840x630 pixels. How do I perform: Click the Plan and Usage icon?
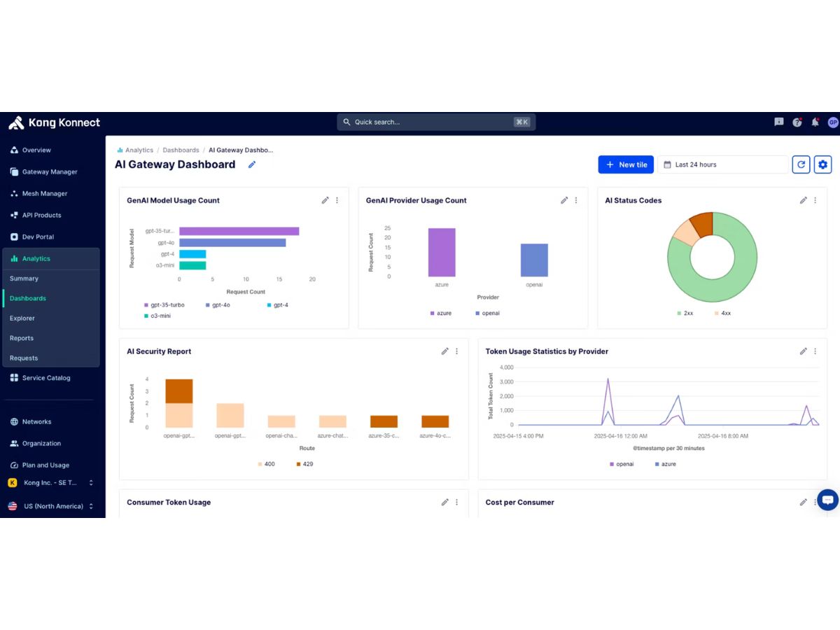pyautogui.click(x=15, y=465)
